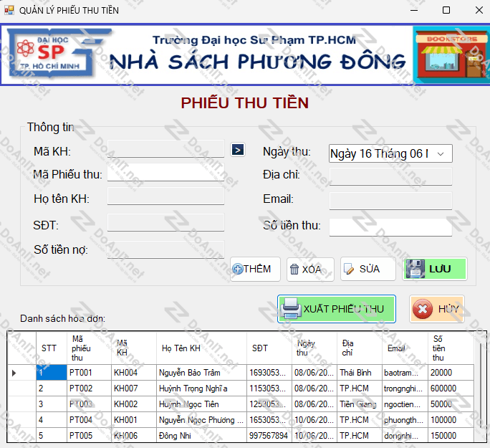Select the Đông Nhi cell
This screenshot has height=448, width=490.
tap(201, 435)
